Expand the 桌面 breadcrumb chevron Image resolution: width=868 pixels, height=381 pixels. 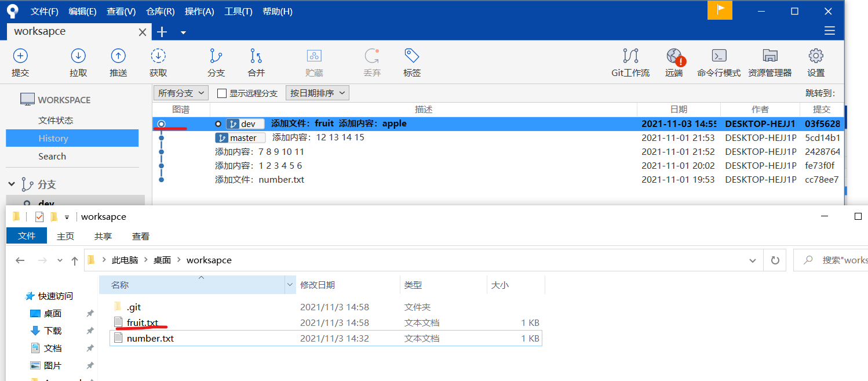point(178,260)
